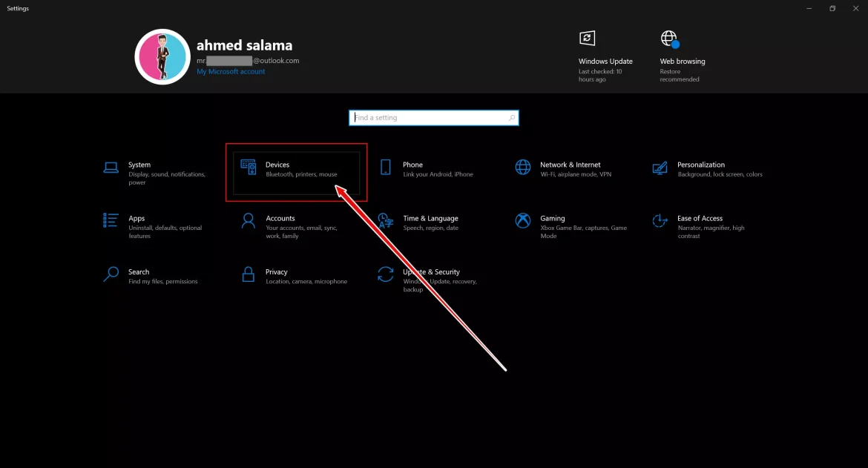Select the Accounts person icon
The width and height of the screenshot is (868, 468).
[248, 221]
